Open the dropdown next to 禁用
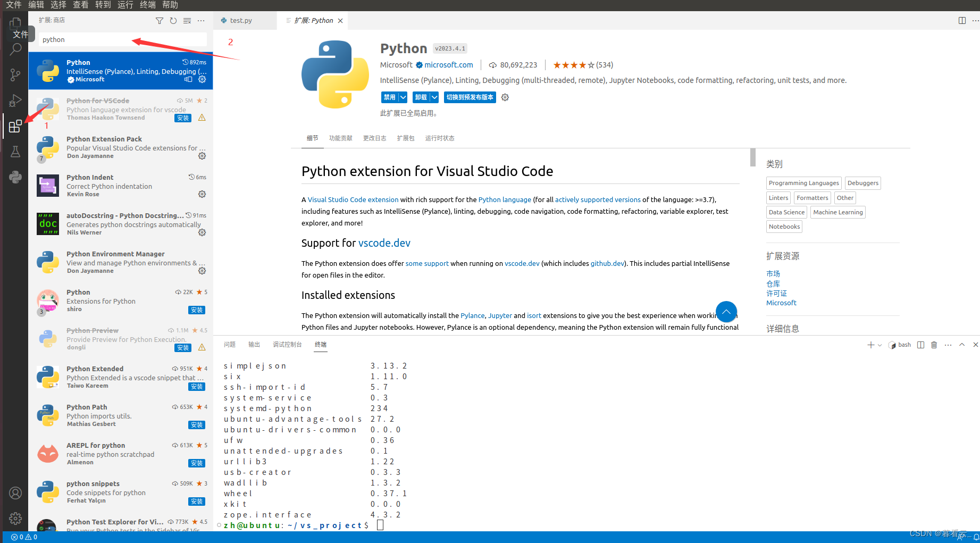 point(403,97)
